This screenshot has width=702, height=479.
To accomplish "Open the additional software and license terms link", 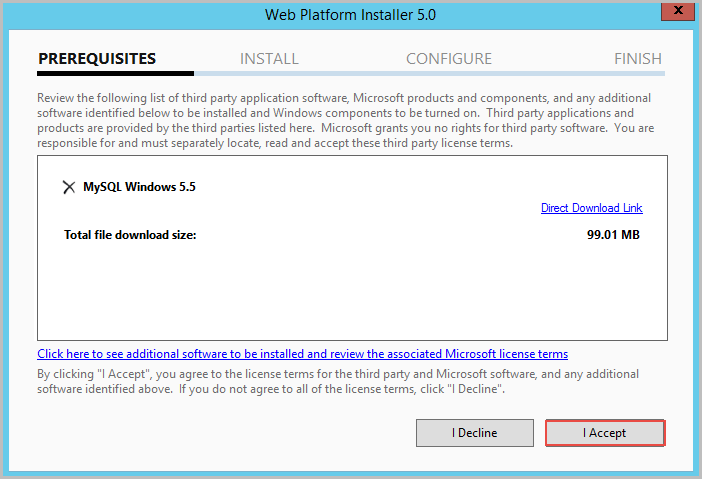I will (x=302, y=354).
